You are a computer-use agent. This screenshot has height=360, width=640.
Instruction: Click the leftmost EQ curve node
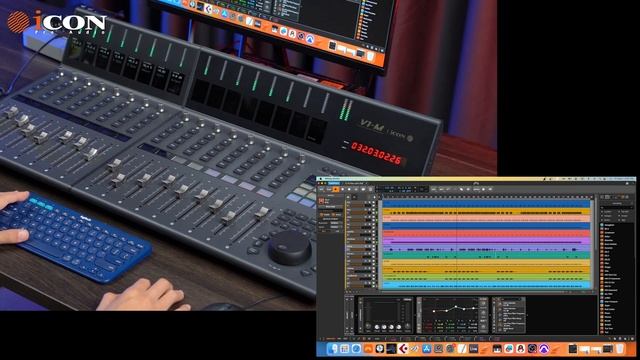pyautogui.click(x=434, y=311)
